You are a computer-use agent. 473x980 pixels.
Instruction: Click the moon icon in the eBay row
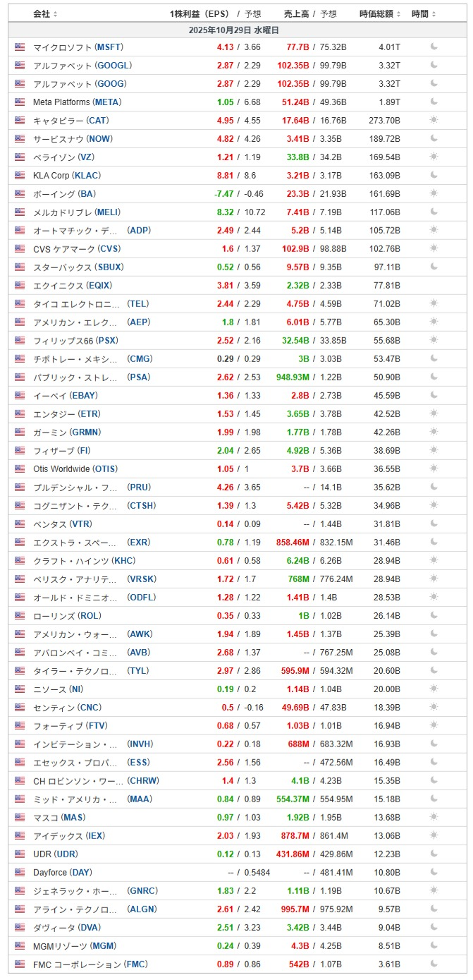click(434, 396)
